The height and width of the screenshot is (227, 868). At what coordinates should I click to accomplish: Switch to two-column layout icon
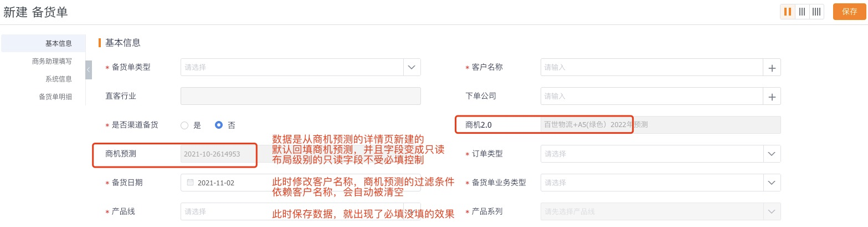click(x=788, y=12)
